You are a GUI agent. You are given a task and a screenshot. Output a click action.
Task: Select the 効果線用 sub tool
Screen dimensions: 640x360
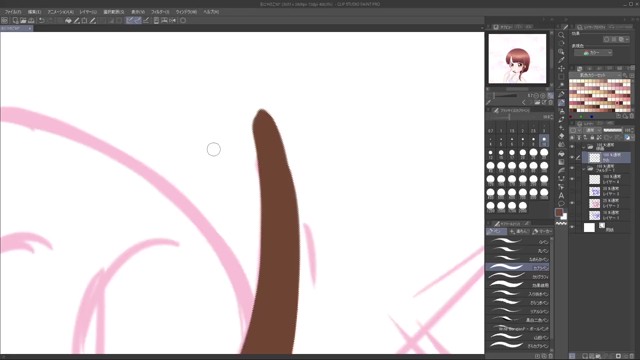[518, 285]
